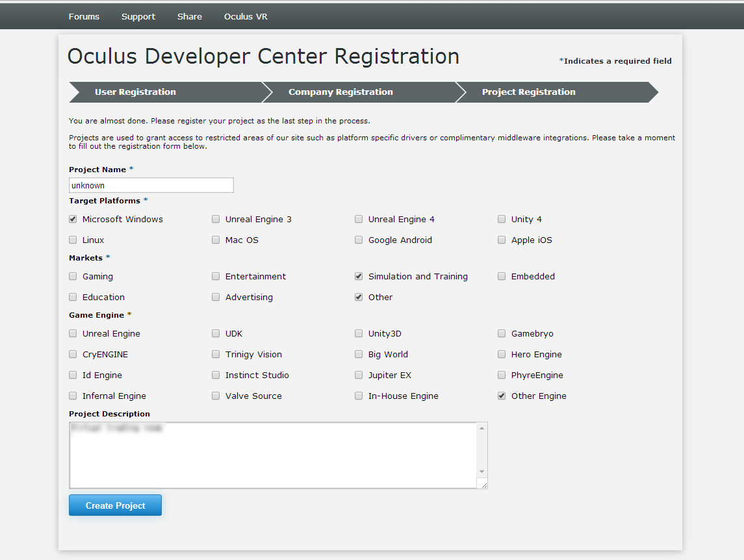Go to Project Registration step
This screenshot has width=744, height=560.
coord(557,92)
